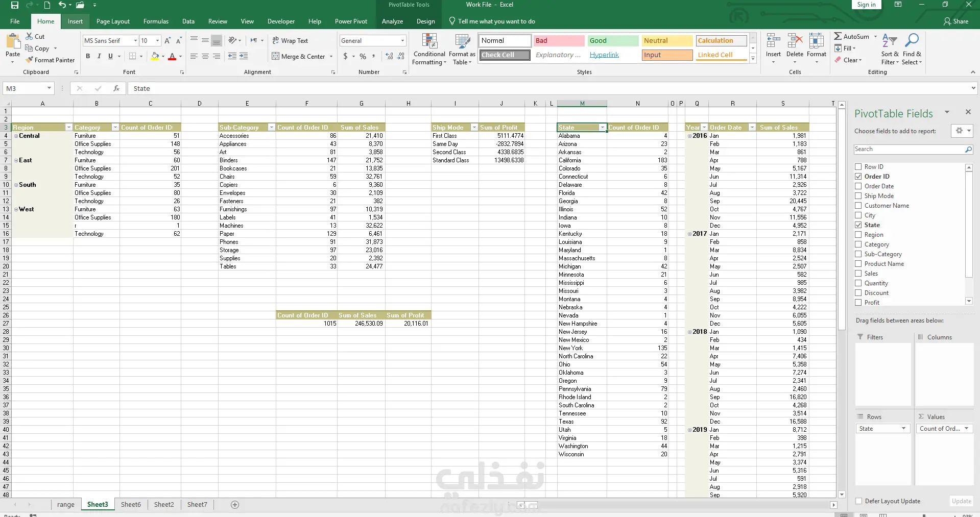The image size is (980, 517).
Task: Click the Insert Function fx icon
Action: (x=116, y=88)
